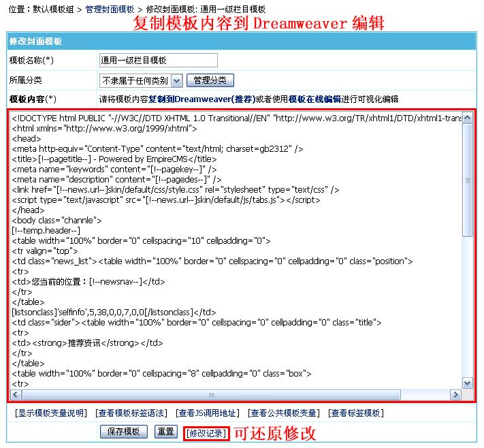This screenshot has height=448, width=484.
Task: Open the 修改记录 revision history link
Action: point(206,432)
